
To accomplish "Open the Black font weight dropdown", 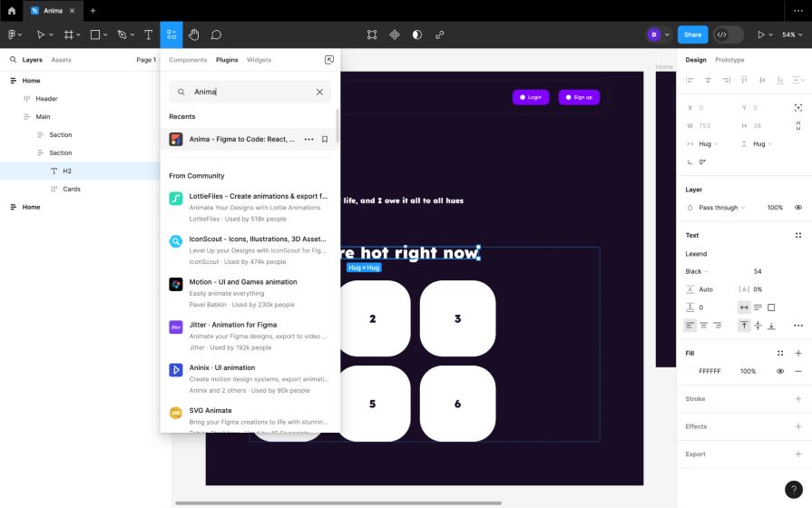I will pos(697,271).
